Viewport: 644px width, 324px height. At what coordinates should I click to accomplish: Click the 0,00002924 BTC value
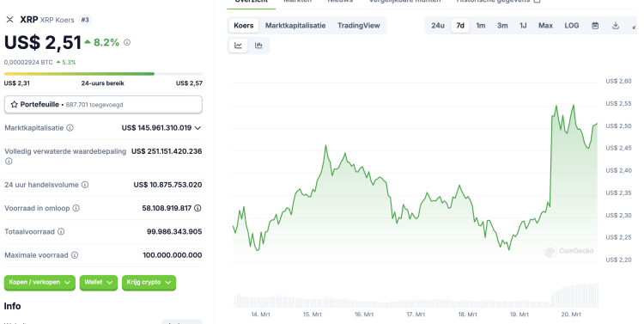28,63
